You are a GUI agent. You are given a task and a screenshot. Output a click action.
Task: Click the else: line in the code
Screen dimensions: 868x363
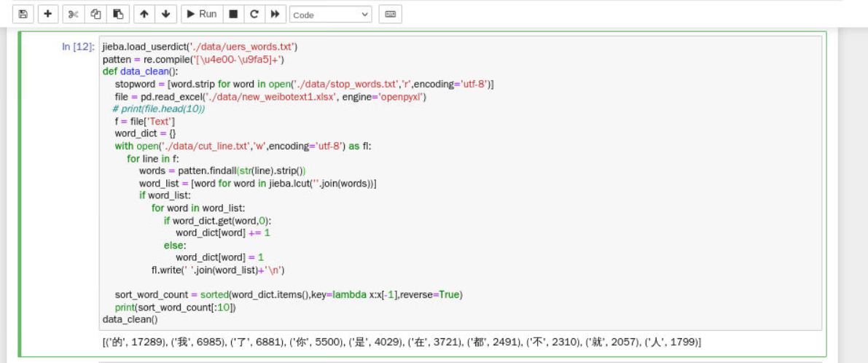175,245
